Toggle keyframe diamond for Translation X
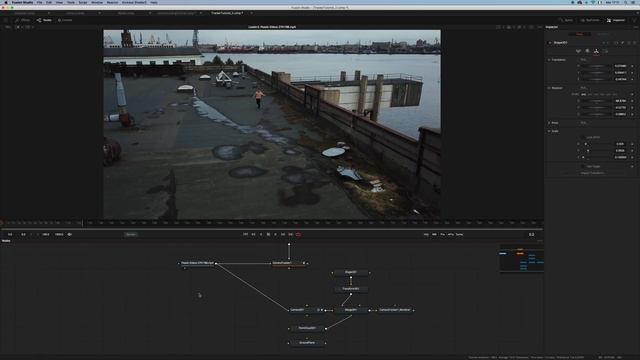Viewport: 640px width, 360px height. (632, 66)
